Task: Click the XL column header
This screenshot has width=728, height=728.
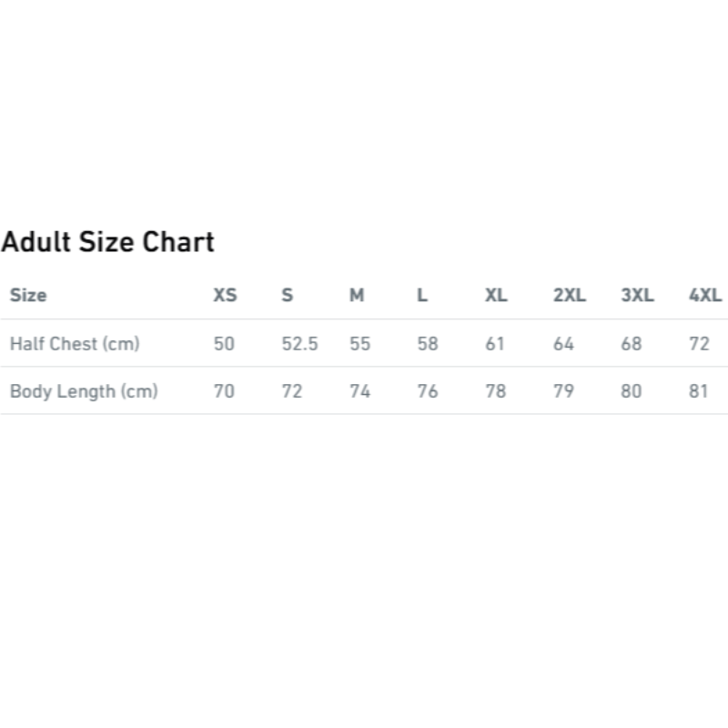Action: (x=496, y=296)
